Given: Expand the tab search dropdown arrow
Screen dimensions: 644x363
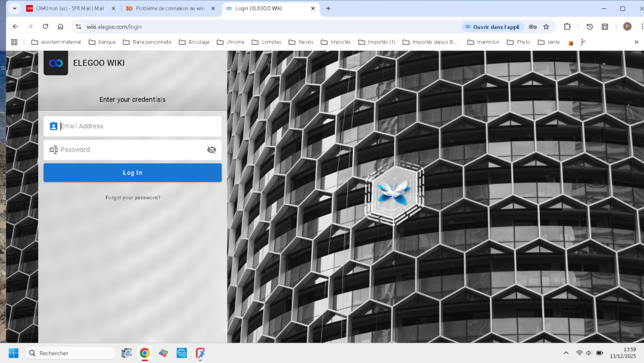Looking at the screenshot, I should click(14, 8).
